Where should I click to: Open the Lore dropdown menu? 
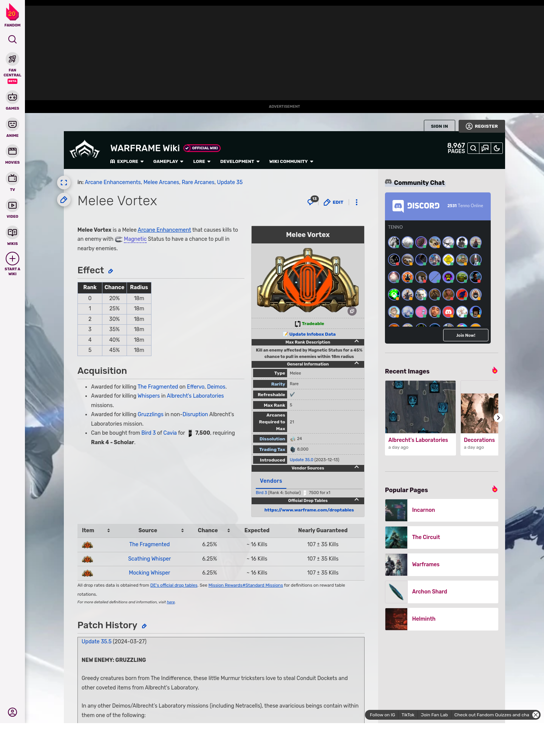tap(202, 161)
